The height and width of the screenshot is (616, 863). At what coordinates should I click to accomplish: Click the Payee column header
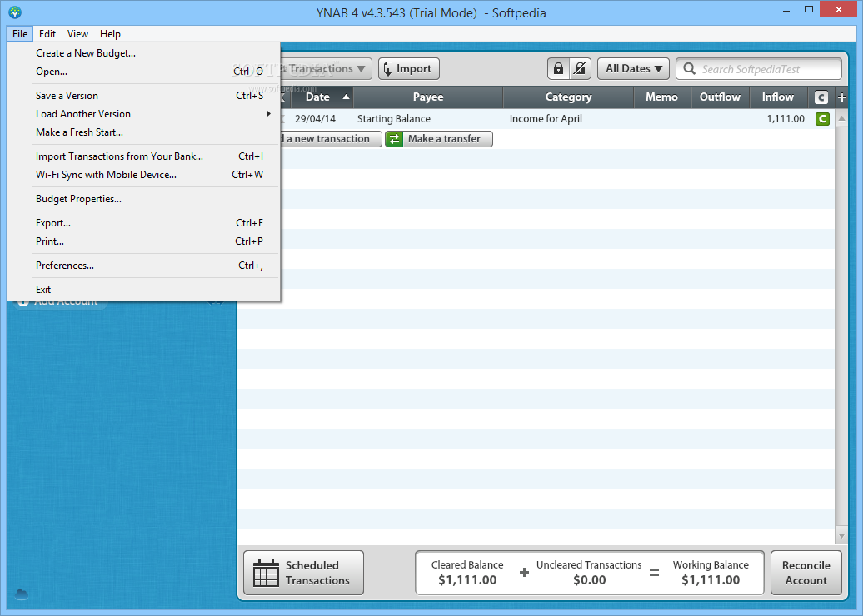tap(427, 97)
